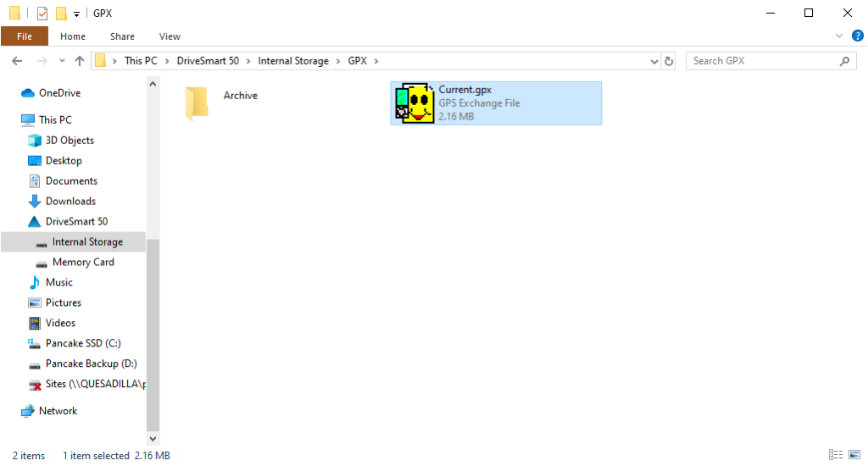The image size is (868, 466).
Task: Open Memory Card in the sidebar
Action: (x=83, y=262)
